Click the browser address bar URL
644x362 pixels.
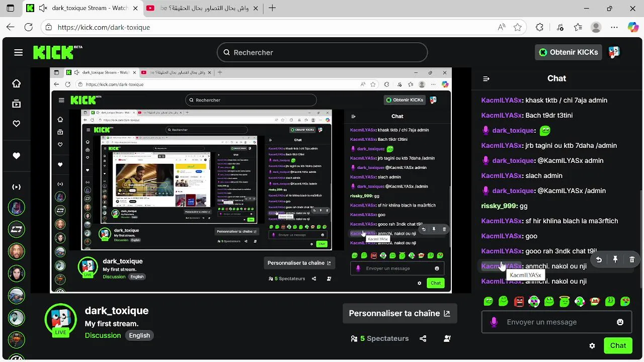coord(104,27)
